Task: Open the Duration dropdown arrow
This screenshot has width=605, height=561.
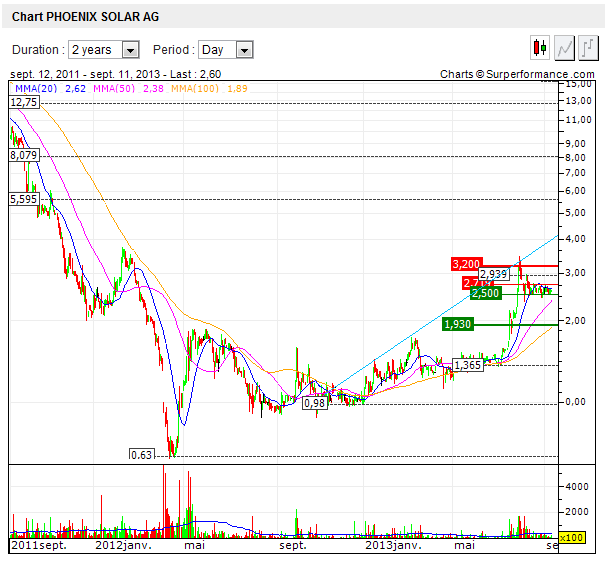Action: [x=130, y=50]
